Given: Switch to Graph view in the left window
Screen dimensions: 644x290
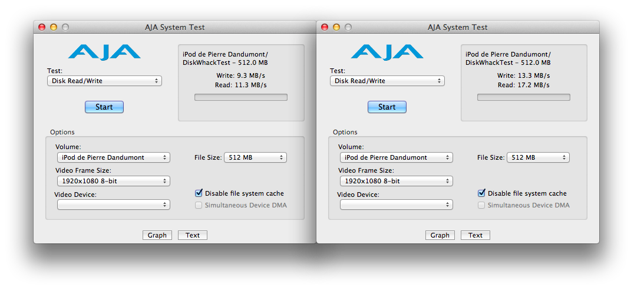Looking at the screenshot, I should pyautogui.click(x=157, y=235).
